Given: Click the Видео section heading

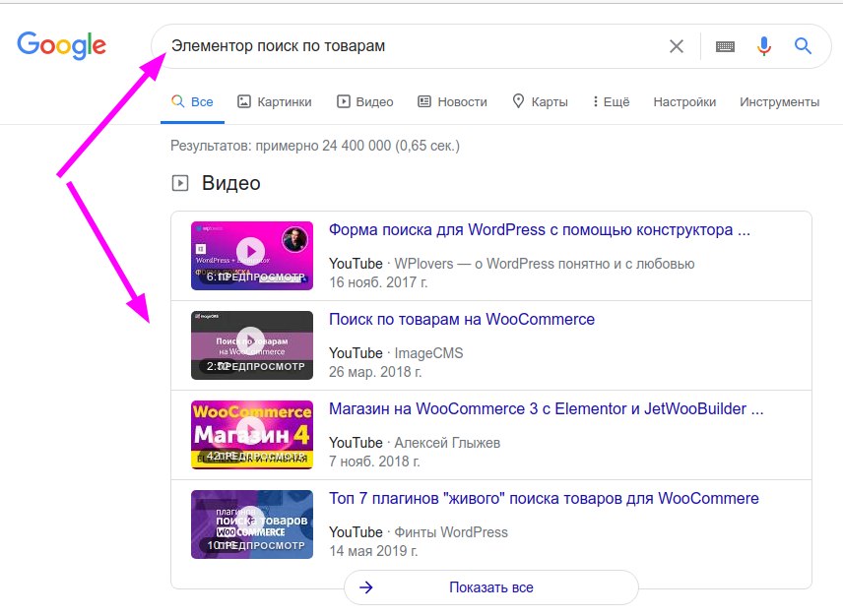Looking at the screenshot, I should coord(231,183).
